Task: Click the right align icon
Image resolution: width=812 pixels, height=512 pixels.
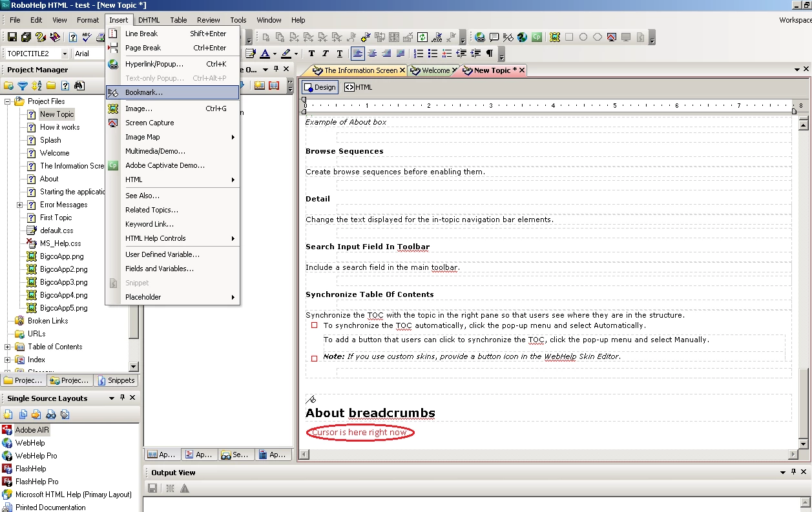Action: tap(386, 54)
